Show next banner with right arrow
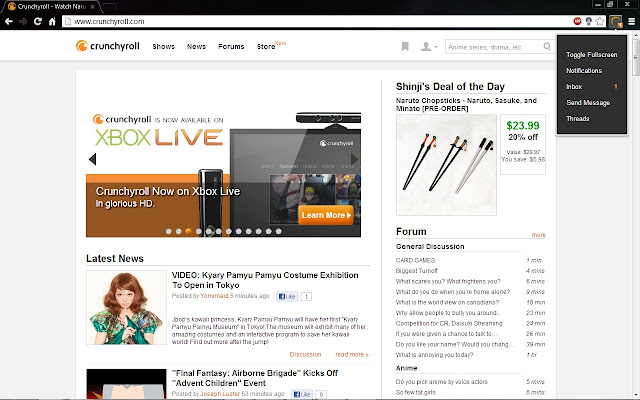Image resolution: width=640 pixels, height=400 pixels. [354, 159]
